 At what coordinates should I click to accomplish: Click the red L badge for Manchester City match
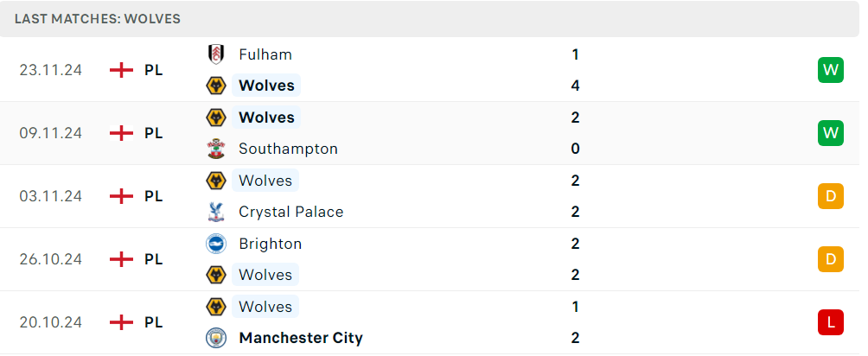[x=830, y=322]
